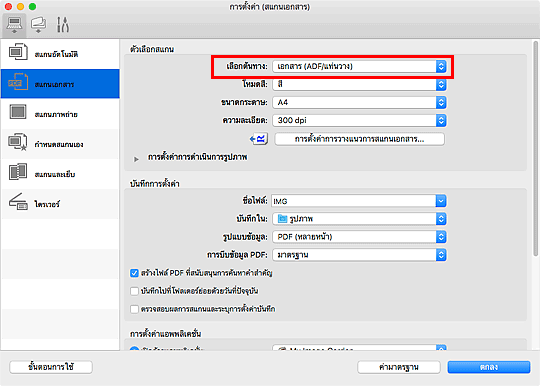Open the เลือกต้นทาง source dropdown

click(x=359, y=66)
